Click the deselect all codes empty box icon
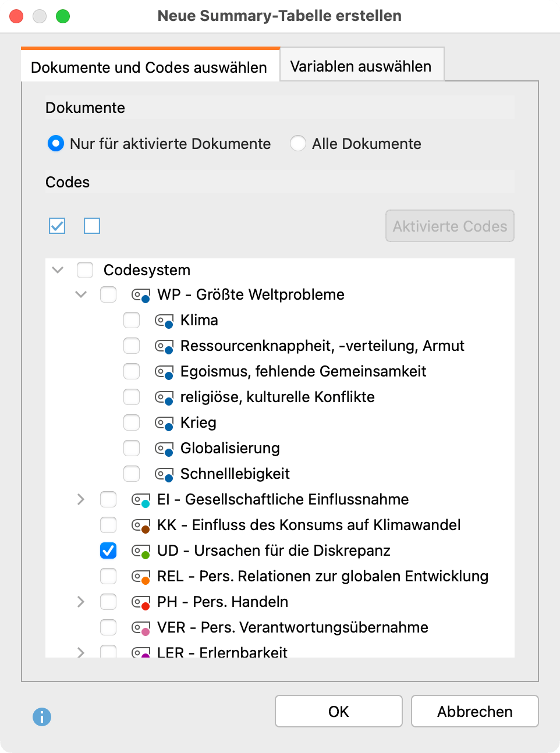 tap(92, 226)
